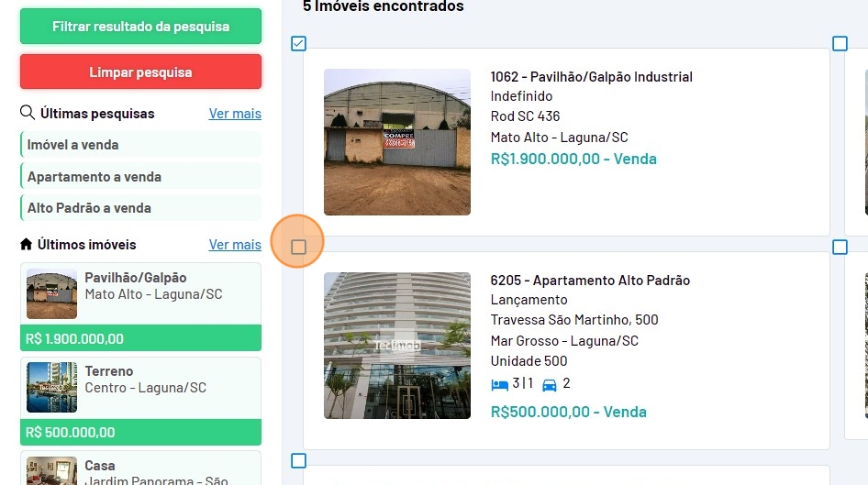Tick the checkbox for listing 6205 Apartamento
Screen dimensions: 868x485
point(298,247)
